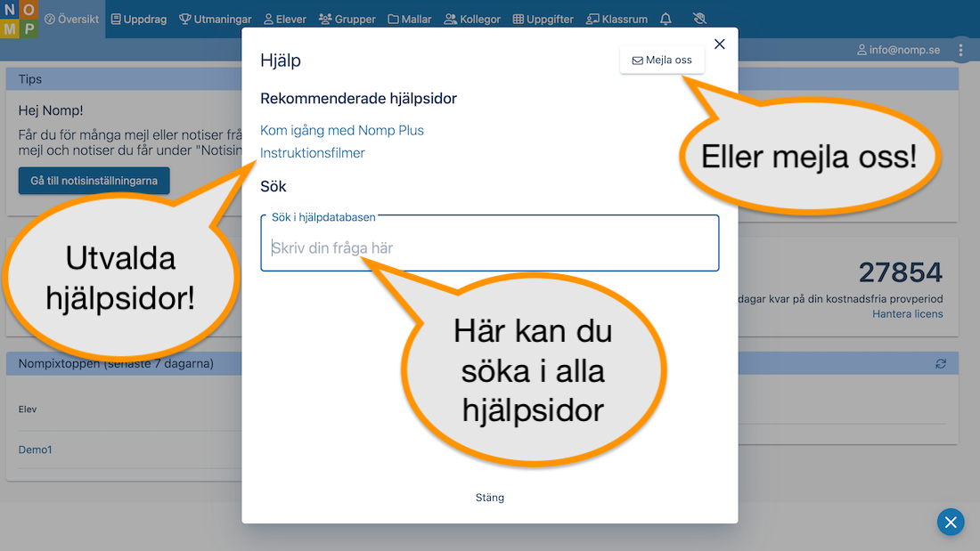980x551 pixels.
Task: Close the Hjälp dialog with the X
Action: coord(719,44)
